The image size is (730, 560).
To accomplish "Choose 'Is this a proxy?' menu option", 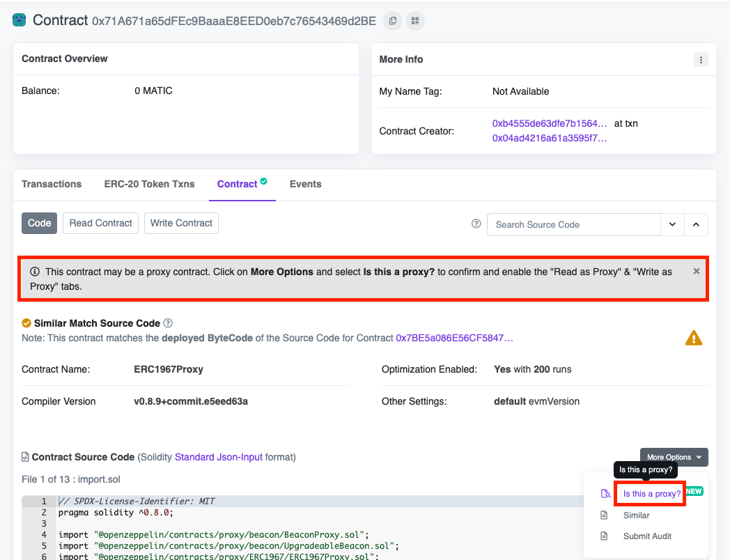I will click(652, 493).
